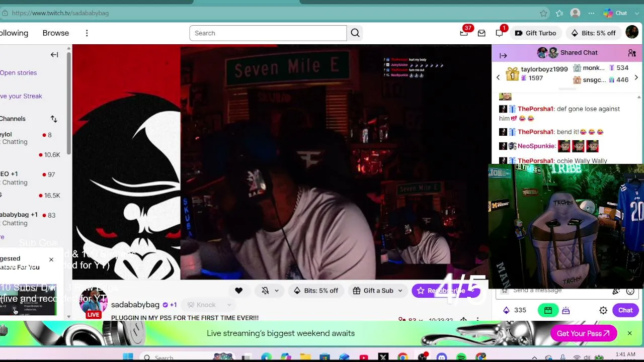Click Open stories link in sidebar

coord(18,73)
